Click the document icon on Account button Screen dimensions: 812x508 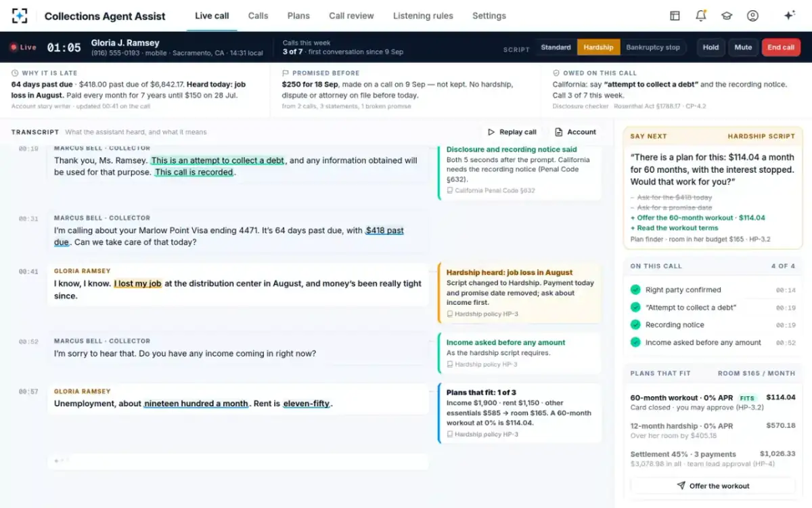pos(559,132)
